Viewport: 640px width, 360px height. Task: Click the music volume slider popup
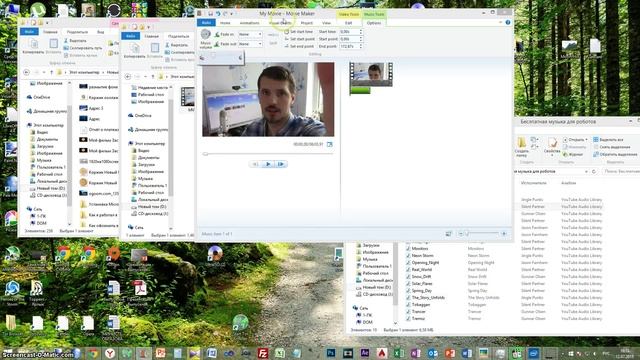click(221, 58)
